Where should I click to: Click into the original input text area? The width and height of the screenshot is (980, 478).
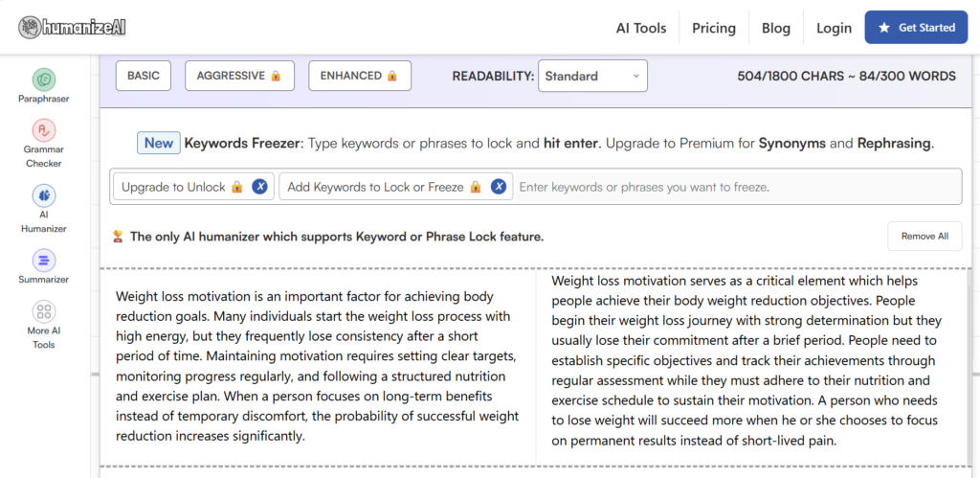(x=318, y=362)
